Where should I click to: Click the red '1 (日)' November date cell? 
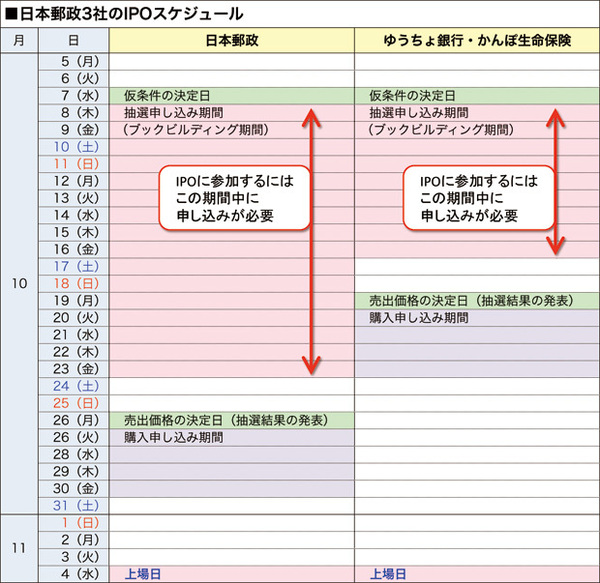click(x=73, y=523)
